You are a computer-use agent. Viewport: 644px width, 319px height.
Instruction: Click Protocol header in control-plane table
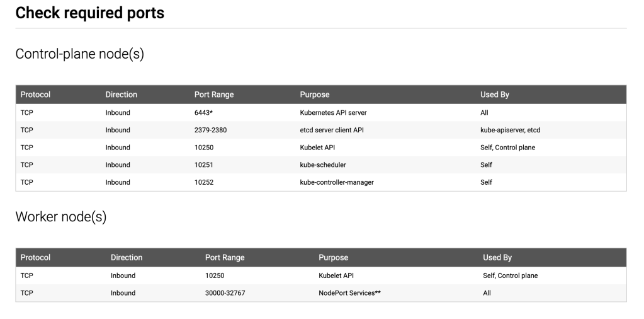point(35,95)
